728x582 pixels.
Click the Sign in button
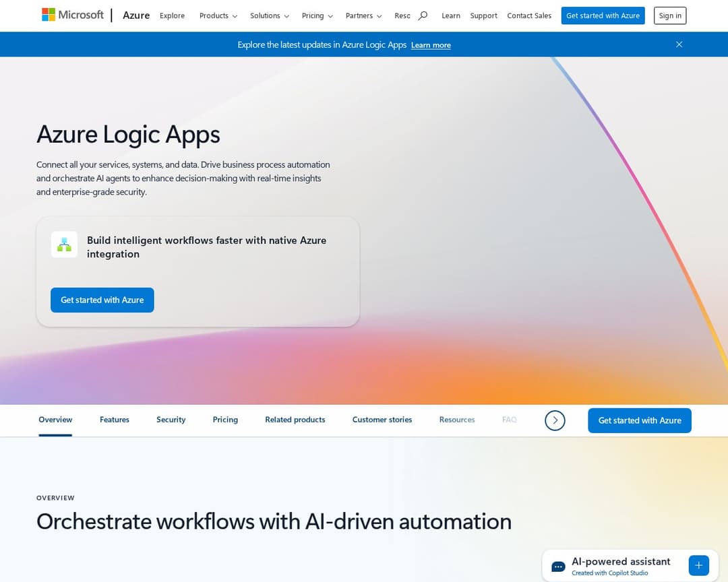[x=670, y=15]
